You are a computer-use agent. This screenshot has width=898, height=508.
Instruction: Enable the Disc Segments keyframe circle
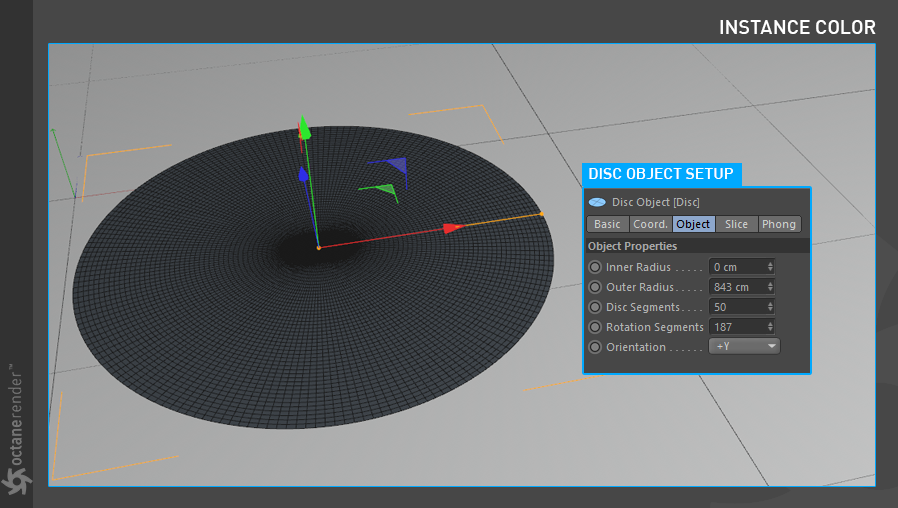[x=595, y=307]
